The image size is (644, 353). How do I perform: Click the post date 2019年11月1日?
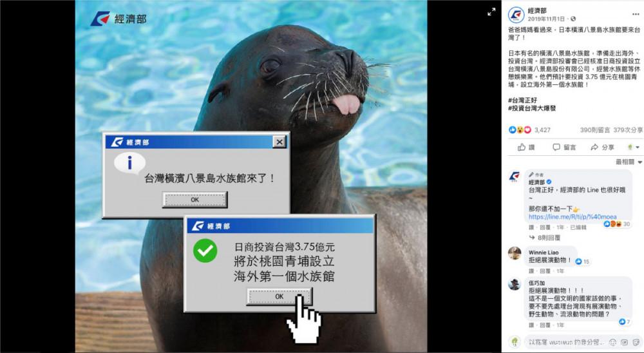pyautogui.click(x=546, y=19)
